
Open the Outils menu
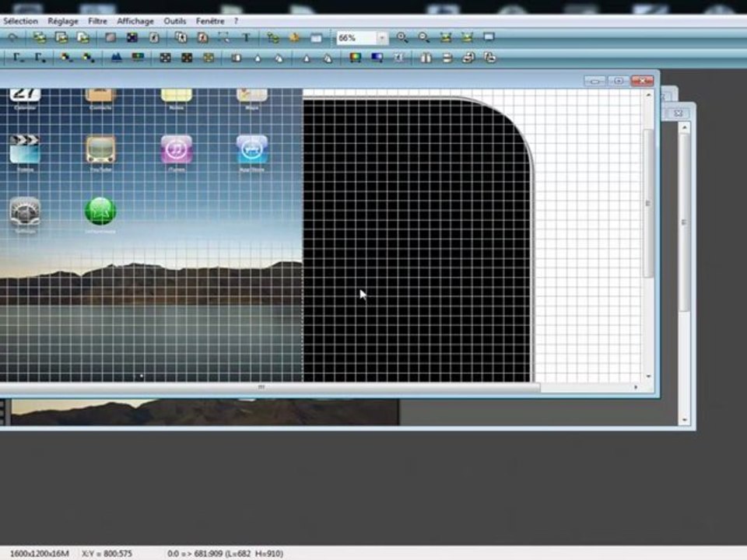point(175,21)
